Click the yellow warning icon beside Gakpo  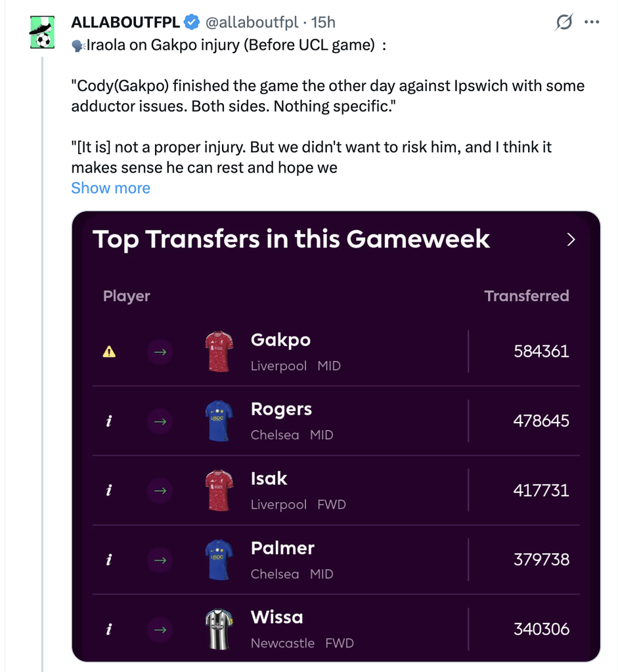[109, 352]
